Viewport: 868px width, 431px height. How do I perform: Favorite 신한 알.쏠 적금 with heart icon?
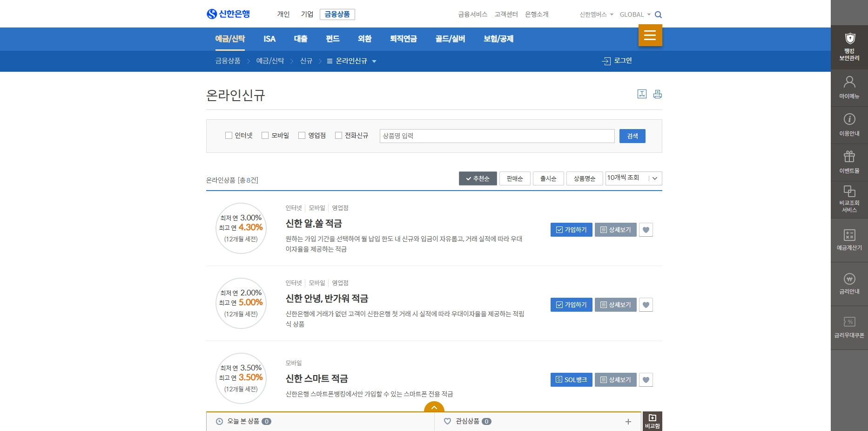pos(646,230)
